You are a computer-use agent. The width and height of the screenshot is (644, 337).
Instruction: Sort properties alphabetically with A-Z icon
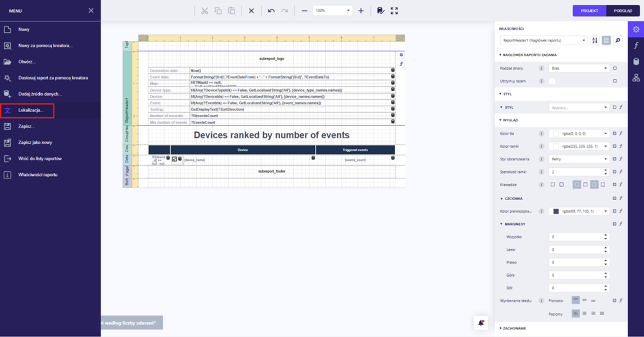594,40
